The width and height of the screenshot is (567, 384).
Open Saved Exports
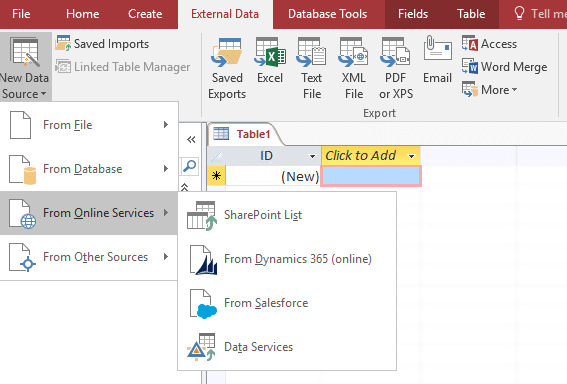click(227, 68)
